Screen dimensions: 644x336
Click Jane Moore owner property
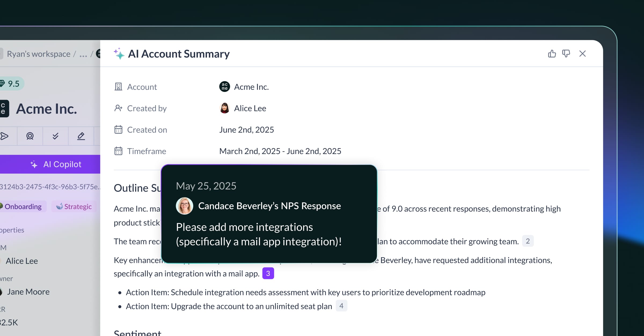(x=28, y=292)
